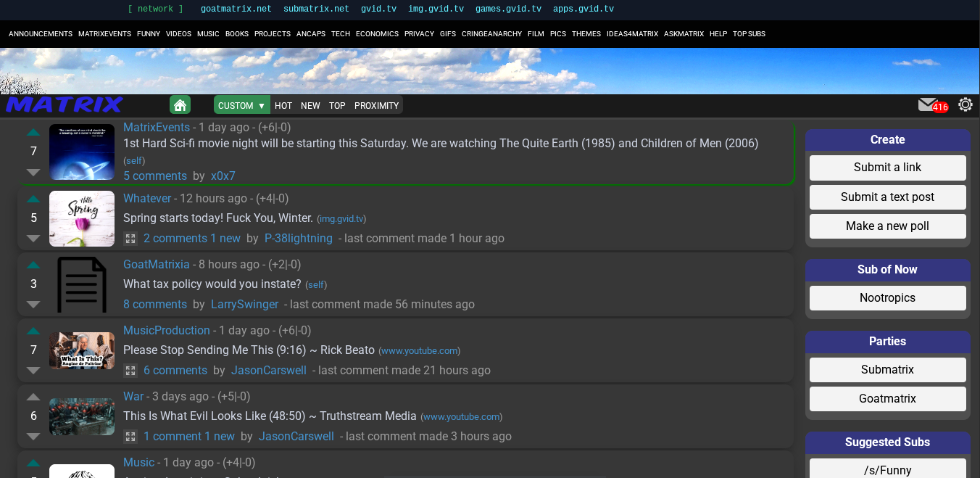Downvote the Spring starts today post
This screenshot has height=478, width=980.
[x=33, y=238]
